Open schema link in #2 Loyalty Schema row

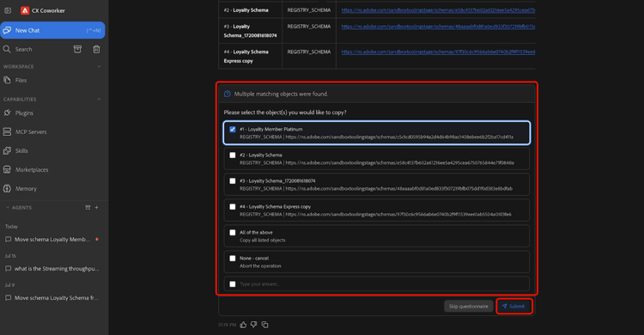438,9
